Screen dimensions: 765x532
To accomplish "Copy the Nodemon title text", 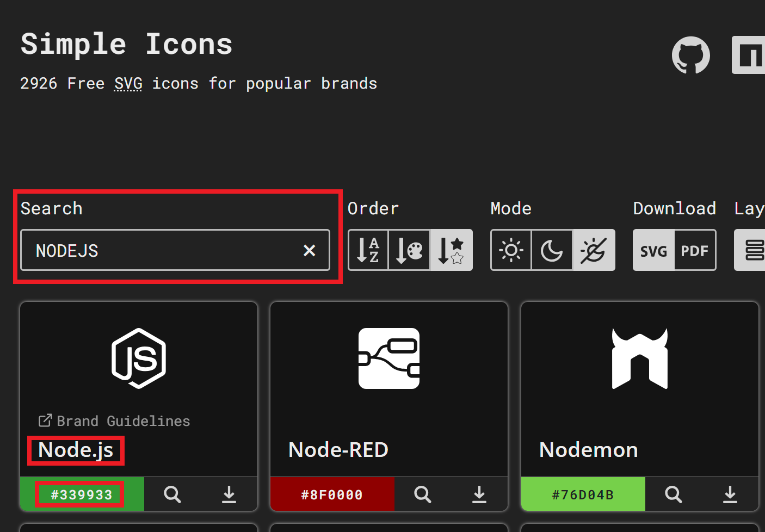I will coord(589,450).
